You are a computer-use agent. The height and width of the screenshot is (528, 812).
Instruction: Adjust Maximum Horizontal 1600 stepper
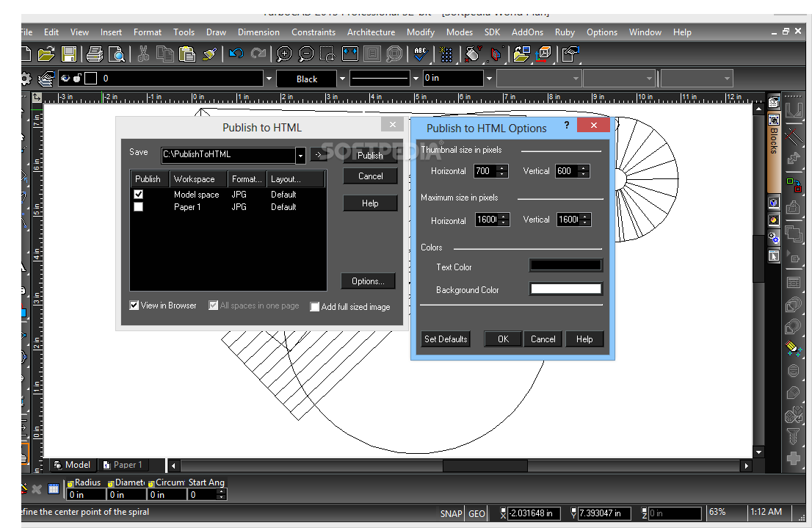(504, 220)
